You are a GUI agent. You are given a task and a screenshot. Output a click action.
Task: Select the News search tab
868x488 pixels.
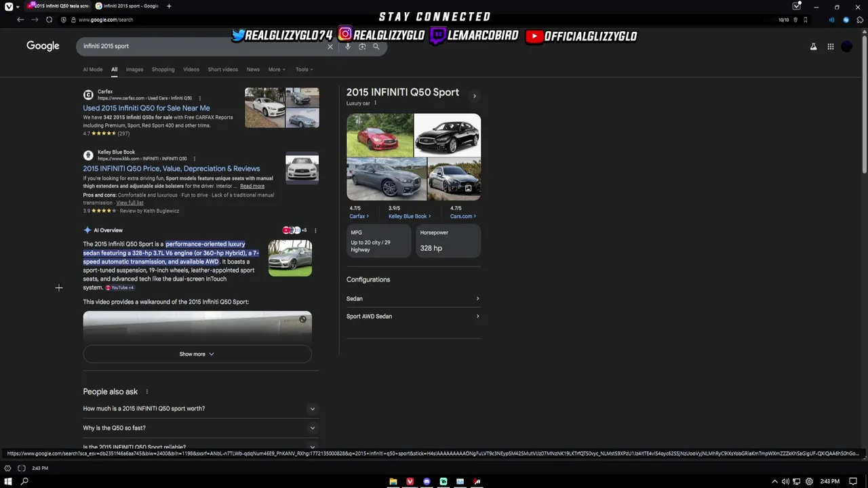(x=253, y=69)
